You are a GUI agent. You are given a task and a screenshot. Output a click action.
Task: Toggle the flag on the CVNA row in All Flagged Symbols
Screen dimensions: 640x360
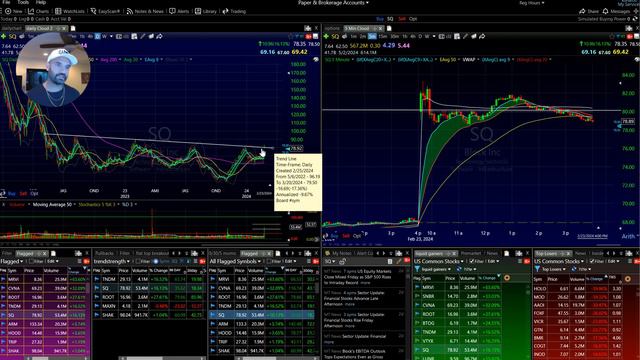tap(212, 288)
